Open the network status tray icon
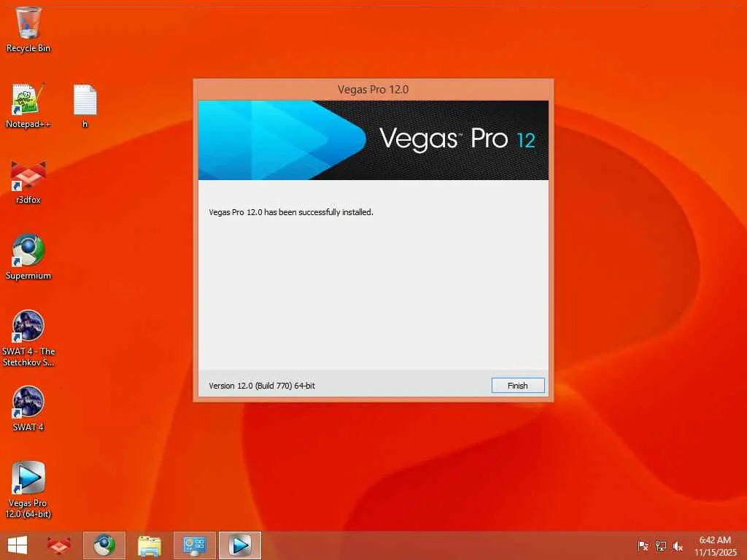 pyautogui.click(x=660, y=546)
